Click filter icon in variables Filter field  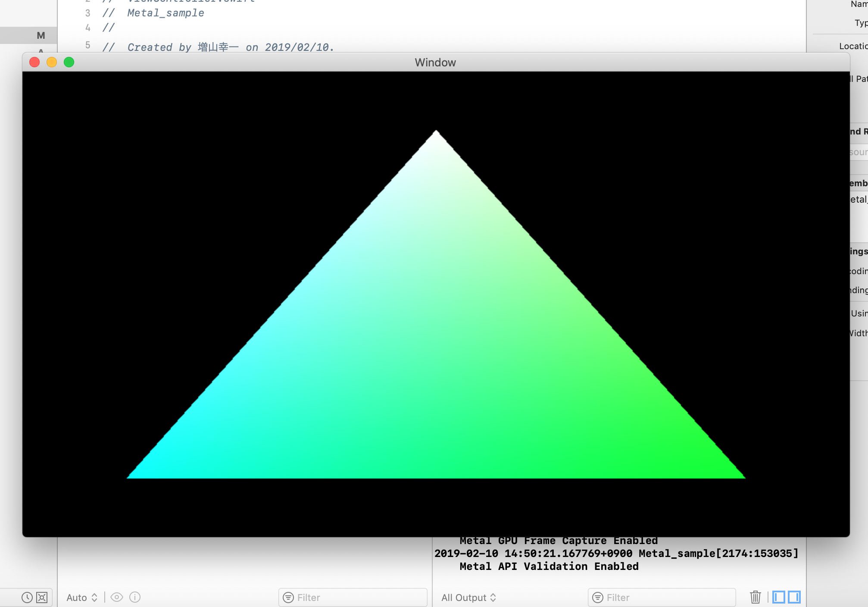pyautogui.click(x=288, y=598)
